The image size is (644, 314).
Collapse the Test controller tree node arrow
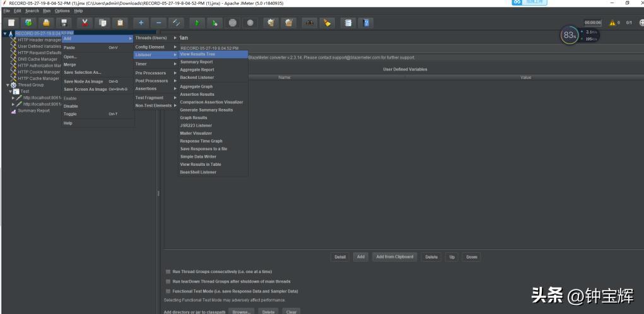[x=11, y=91]
